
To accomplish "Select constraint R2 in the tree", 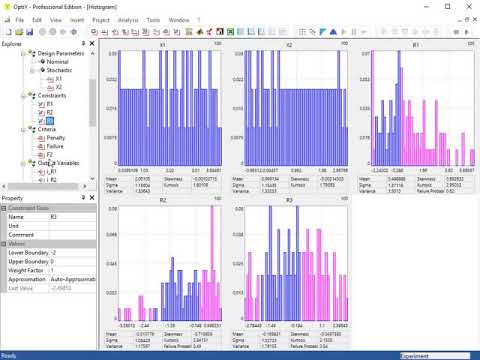I will (50, 113).
